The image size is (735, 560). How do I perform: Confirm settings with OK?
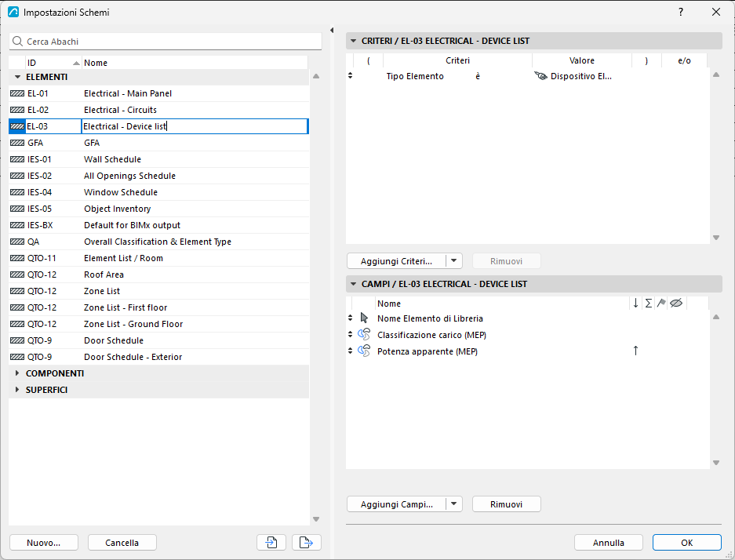686,543
